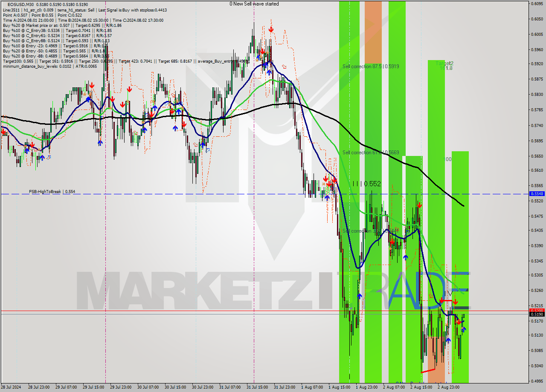Image resolution: width=546 pixels, height=392 pixels.
Task: Click the 'Sell correction 61.8 | 0.5669' label
Action: [x=371, y=153]
